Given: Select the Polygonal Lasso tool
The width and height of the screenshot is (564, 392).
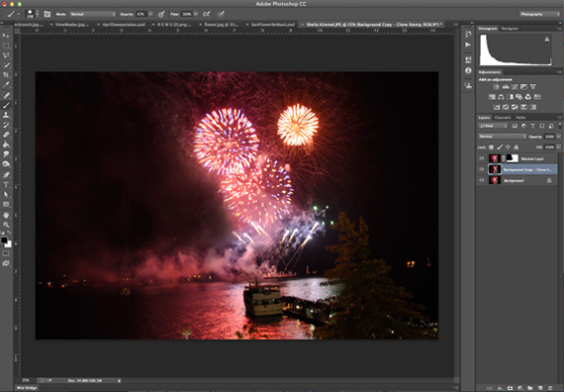Looking at the screenshot, I should [x=6, y=55].
